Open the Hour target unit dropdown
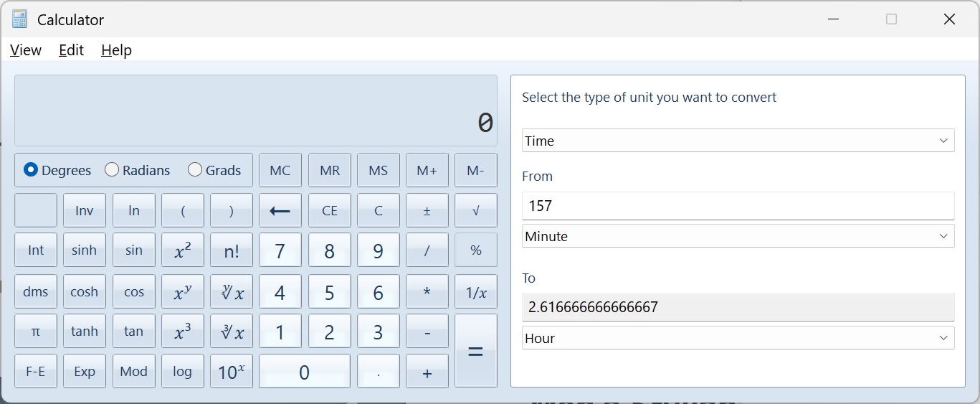The image size is (980, 404). click(738, 338)
